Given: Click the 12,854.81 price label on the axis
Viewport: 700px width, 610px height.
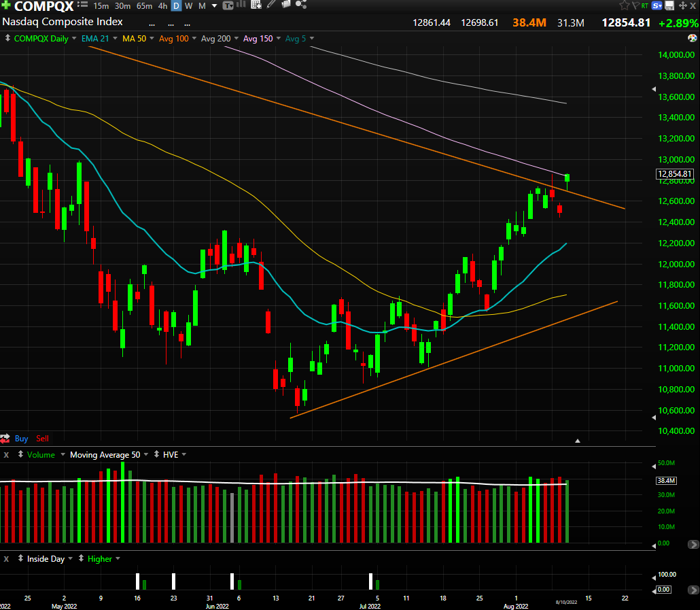Looking at the screenshot, I should point(675,173).
